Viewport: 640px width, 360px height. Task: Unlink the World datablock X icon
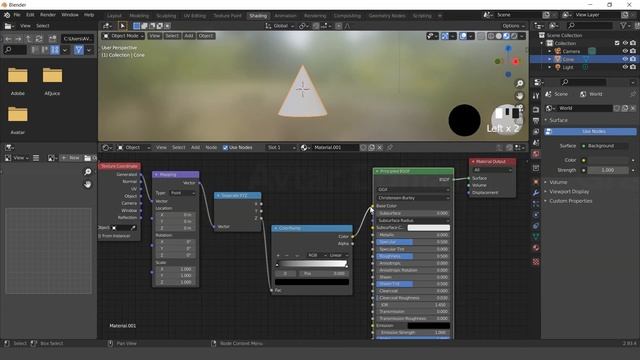633,108
